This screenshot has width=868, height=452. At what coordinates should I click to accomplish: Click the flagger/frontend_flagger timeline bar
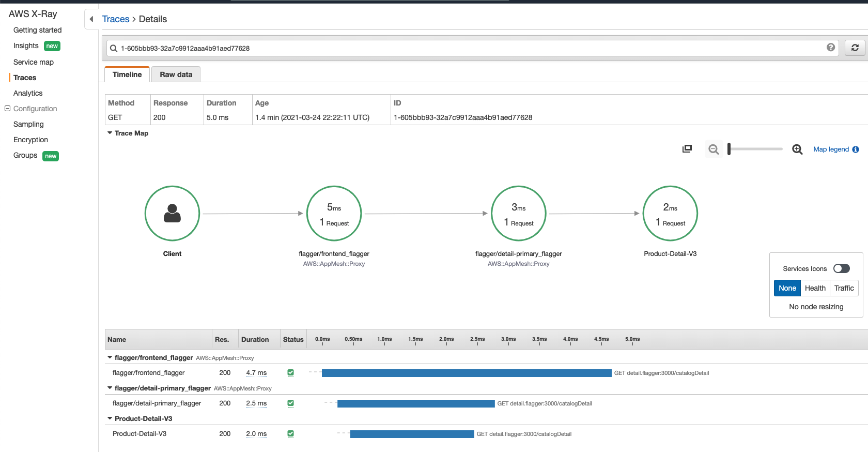point(467,373)
